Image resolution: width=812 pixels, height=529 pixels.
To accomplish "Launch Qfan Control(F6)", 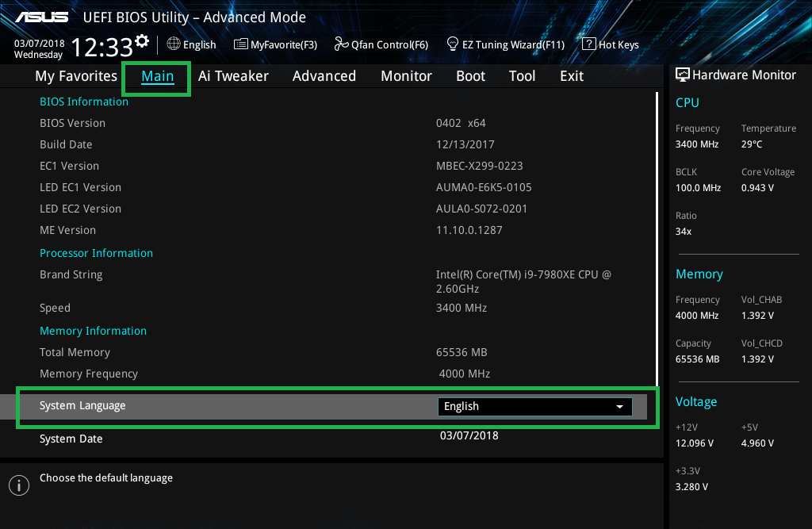I will [x=381, y=44].
